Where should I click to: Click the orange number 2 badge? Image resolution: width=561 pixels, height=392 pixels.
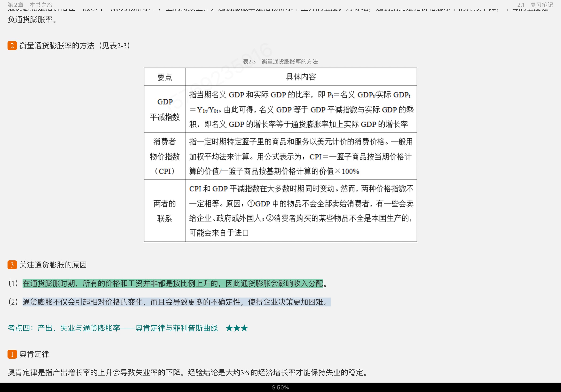click(12, 46)
